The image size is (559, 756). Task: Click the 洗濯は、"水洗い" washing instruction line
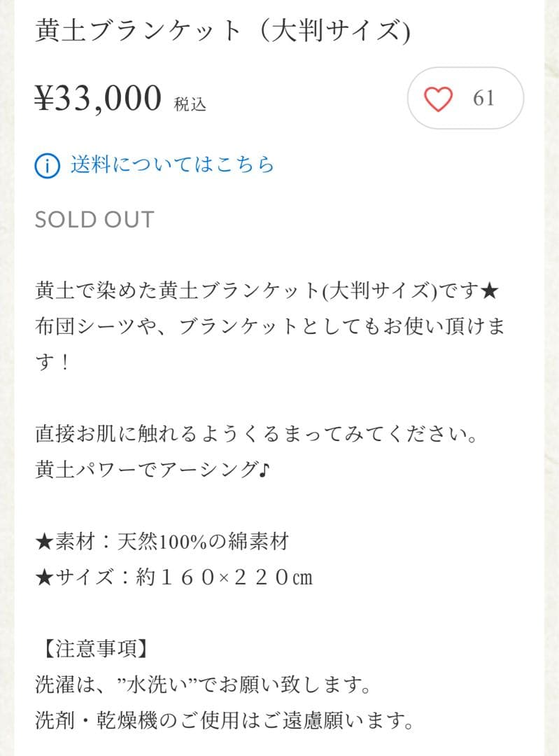click(203, 684)
